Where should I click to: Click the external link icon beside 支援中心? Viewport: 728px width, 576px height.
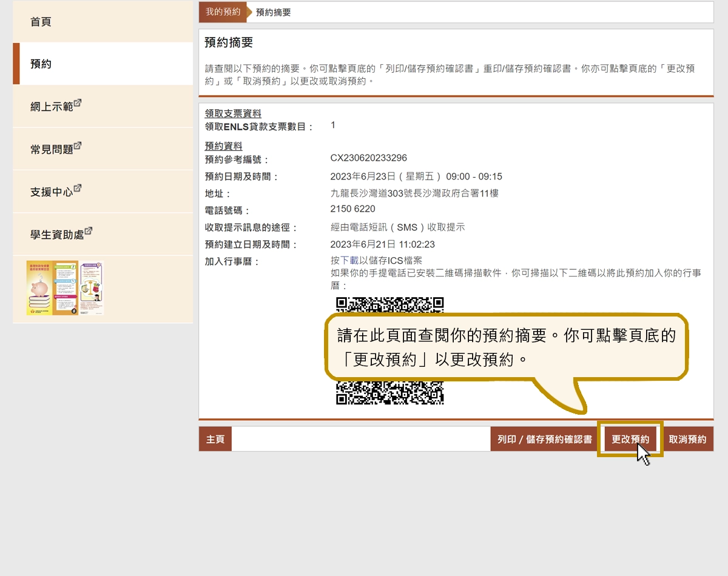click(x=77, y=188)
